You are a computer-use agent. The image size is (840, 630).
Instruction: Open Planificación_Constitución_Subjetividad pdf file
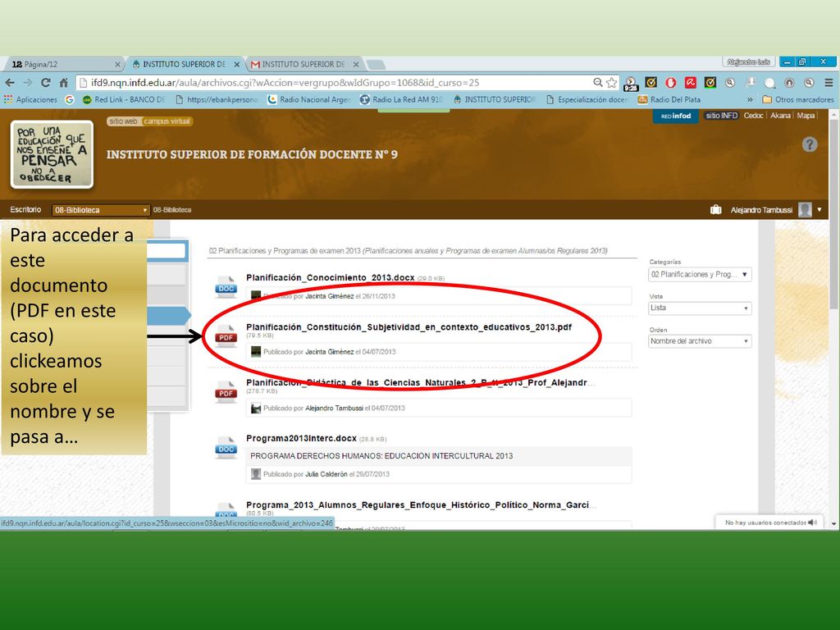(409, 326)
